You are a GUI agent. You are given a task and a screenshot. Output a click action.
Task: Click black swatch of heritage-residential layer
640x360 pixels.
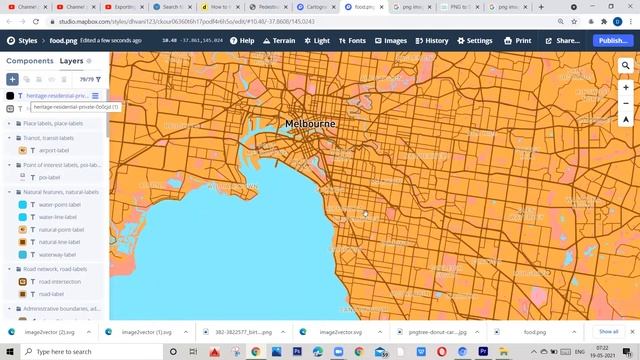tap(10, 96)
